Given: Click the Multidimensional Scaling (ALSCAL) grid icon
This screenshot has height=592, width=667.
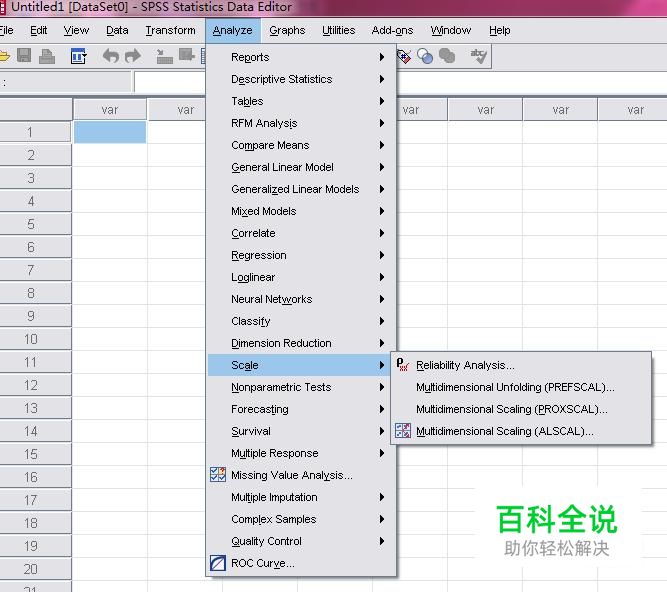Looking at the screenshot, I should 402,431.
